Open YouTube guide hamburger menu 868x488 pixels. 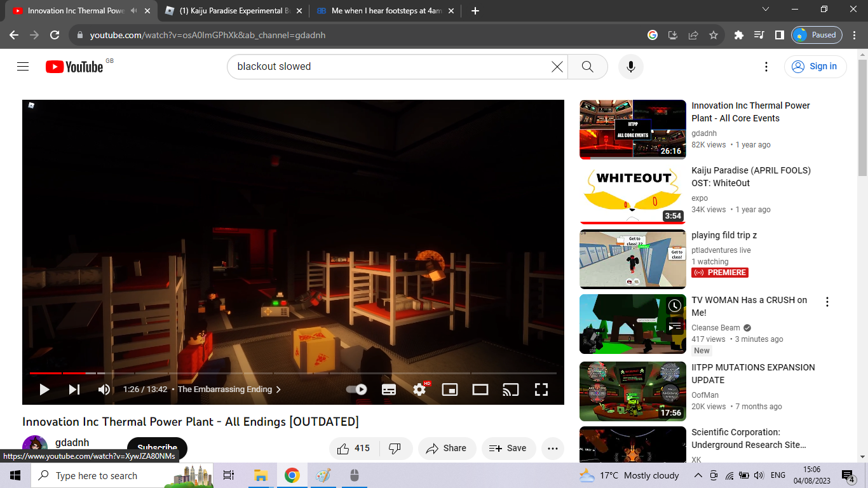(23, 66)
